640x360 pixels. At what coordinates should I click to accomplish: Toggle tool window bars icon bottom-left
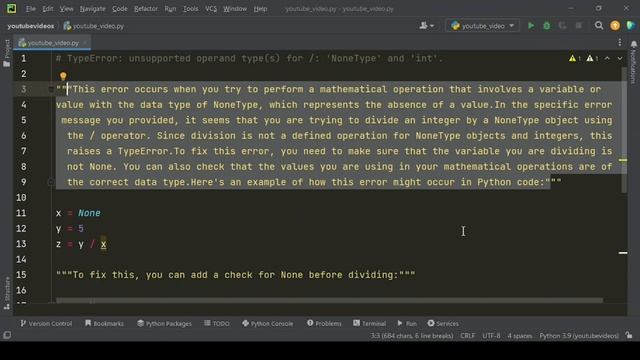coord(7,335)
